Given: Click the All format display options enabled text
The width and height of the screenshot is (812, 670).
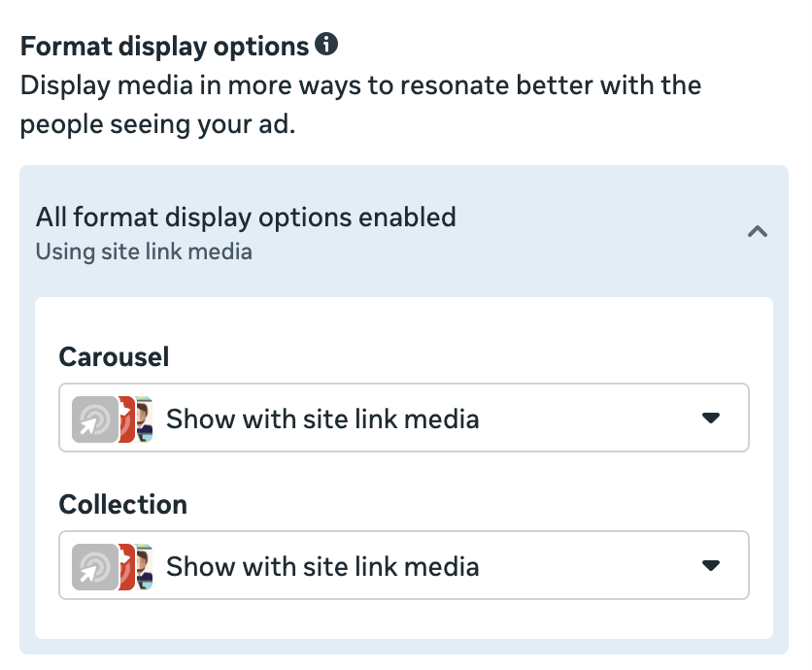Looking at the screenshot, I should coord(246,217).
